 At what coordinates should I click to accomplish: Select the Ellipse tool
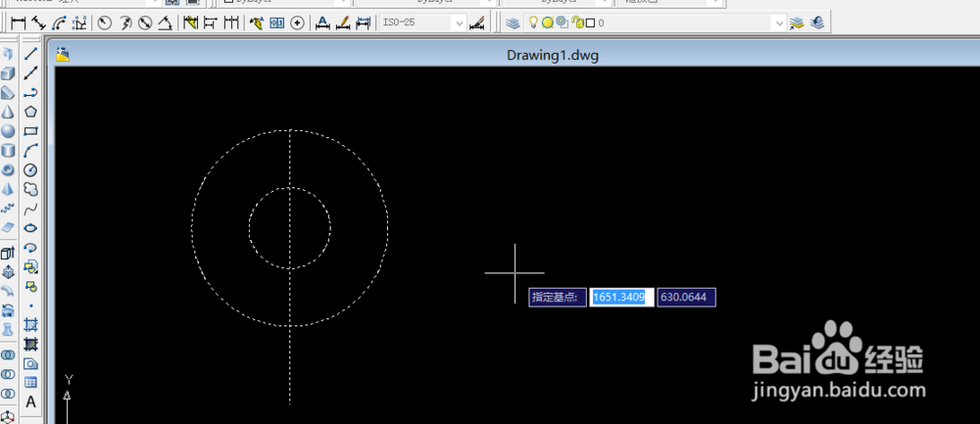(x=30, y=228)
